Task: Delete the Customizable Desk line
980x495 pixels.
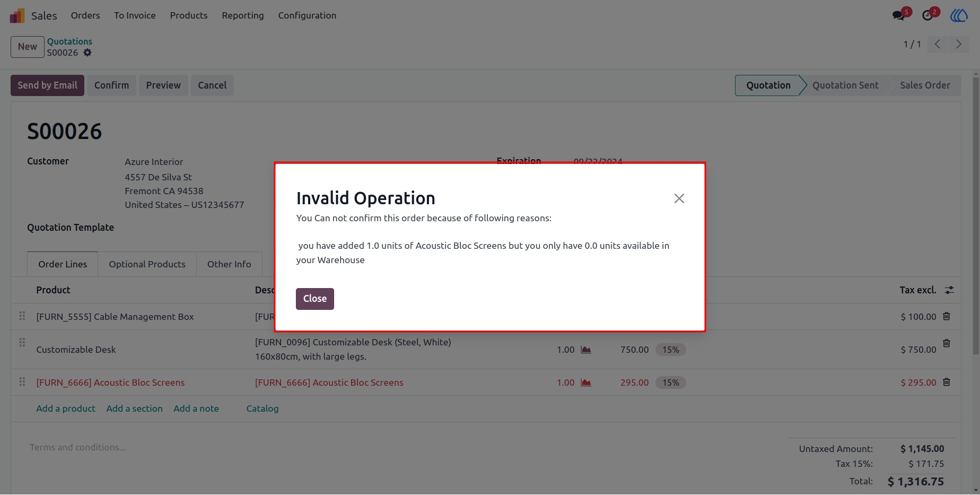Action: 947,343
